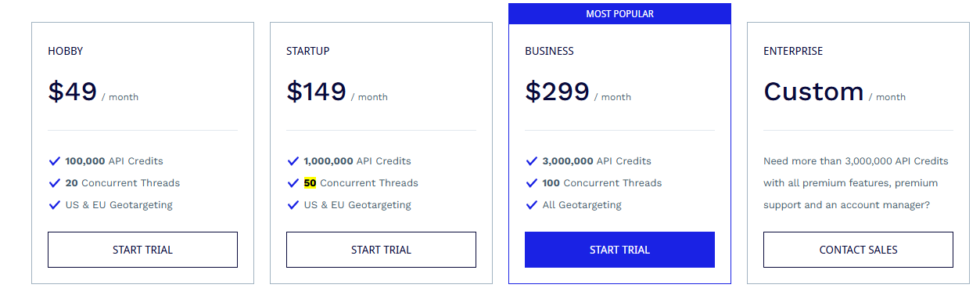Click the ENTERPRISE plan heading
Viewport: 980px width, 299px height.
click(x=793, y=51)
